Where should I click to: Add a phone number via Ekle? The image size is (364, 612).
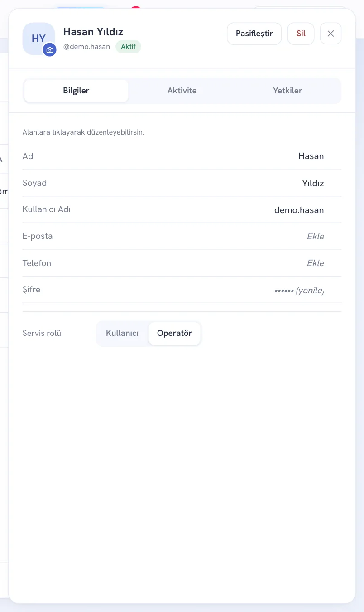click(x=316, y=263)
